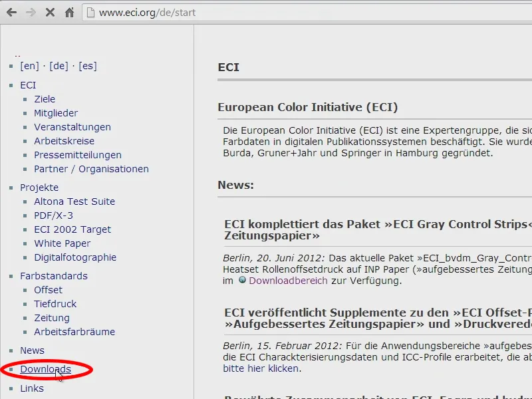The image size is (532, 399).
Task: Open the Mitglieder page
Action: click(x=56, y=112)
